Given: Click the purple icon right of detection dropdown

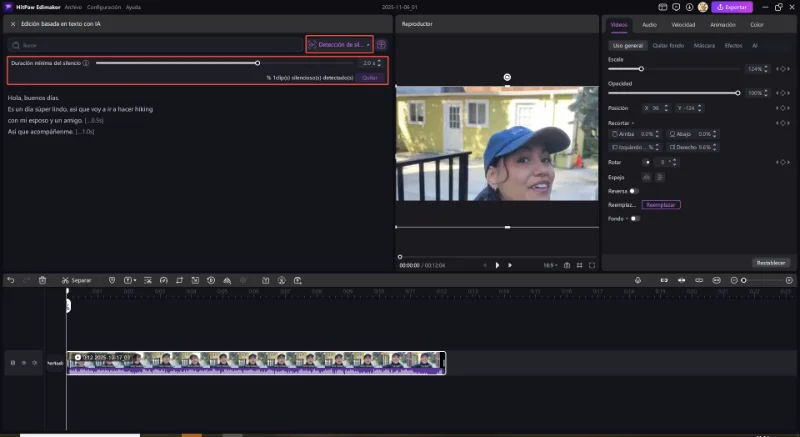Looking at the screenshot, I should [381, 45].
